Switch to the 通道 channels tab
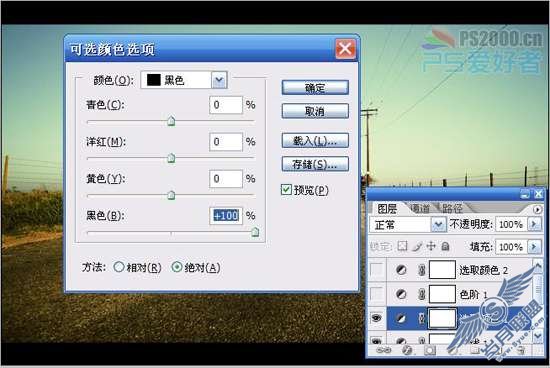Screen dimensions: 550x368 420,208
